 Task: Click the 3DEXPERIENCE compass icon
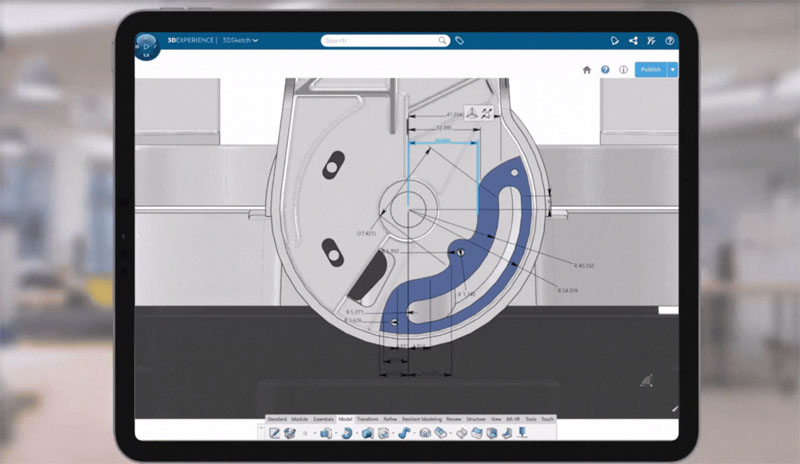pos(147,46)
